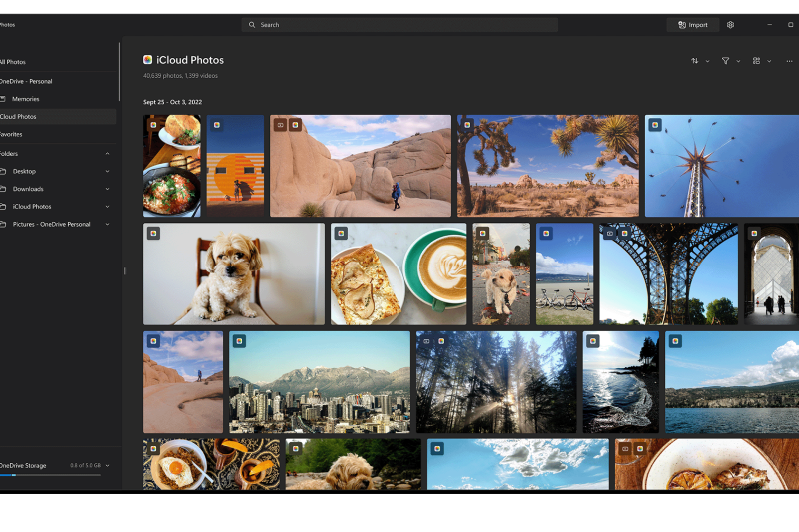Open the bicycles by the beach photo
The image size is (799, 532).
[564, 273]
